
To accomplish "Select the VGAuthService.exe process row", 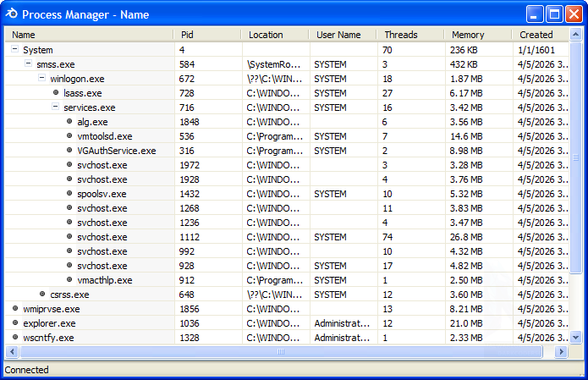I will pos(117,151).
